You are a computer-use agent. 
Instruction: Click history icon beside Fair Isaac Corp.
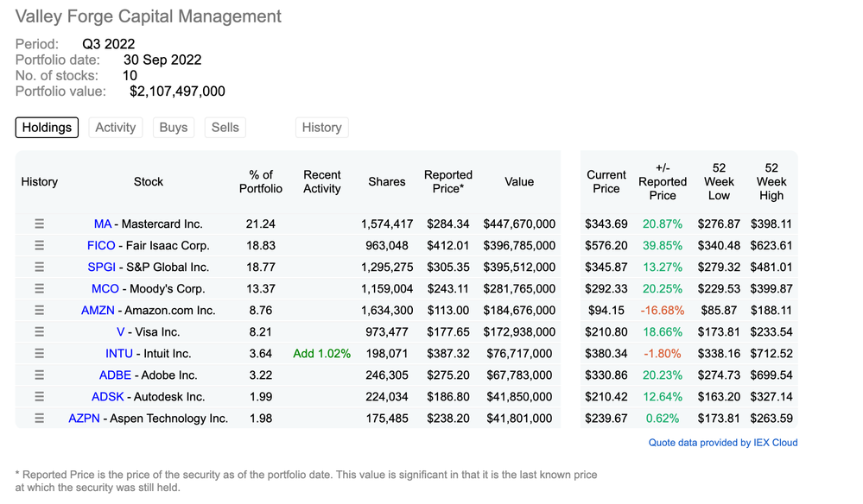pyautogui.click(x=39, y=245)
